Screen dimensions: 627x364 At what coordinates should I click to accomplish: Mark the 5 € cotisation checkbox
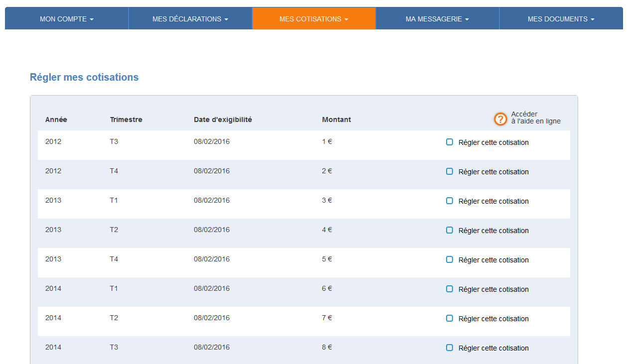(x=450, y=259)
